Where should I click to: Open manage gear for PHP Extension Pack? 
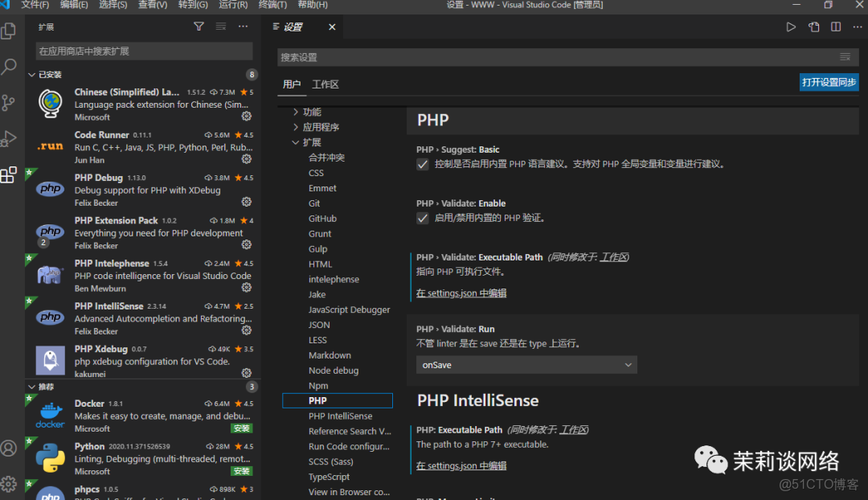(247, 244)
